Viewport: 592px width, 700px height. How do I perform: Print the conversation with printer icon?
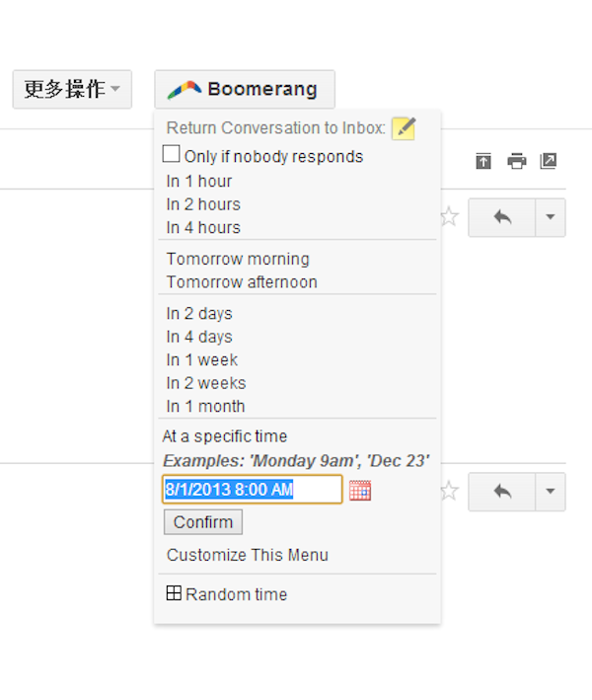coord(516,161)
